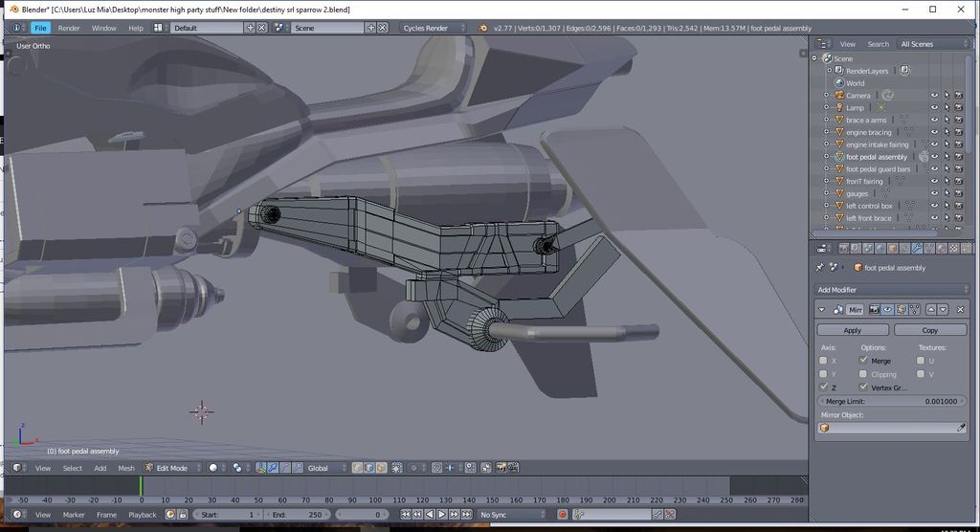Collapse the Mirror modifier panel triangle
980x532 pixels.
coord(822,309)
